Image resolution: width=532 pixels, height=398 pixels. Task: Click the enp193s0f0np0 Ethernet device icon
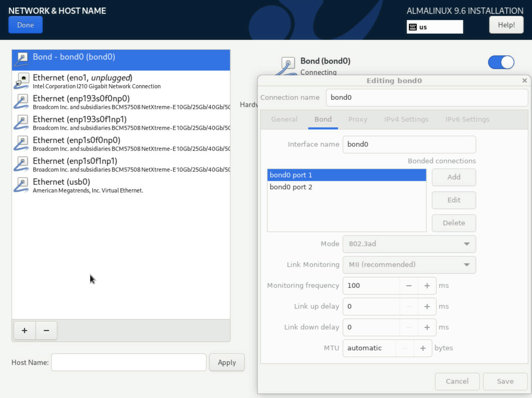pos(21,102)
